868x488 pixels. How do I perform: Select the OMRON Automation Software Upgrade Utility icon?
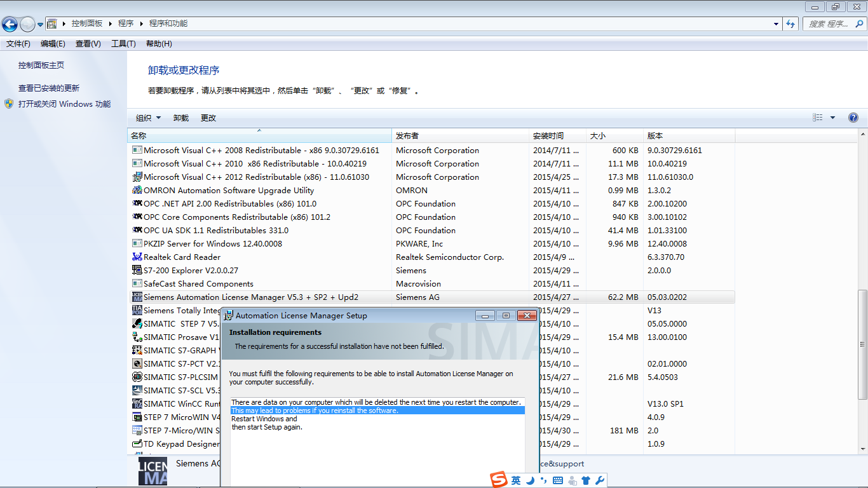tap(137, 191)
